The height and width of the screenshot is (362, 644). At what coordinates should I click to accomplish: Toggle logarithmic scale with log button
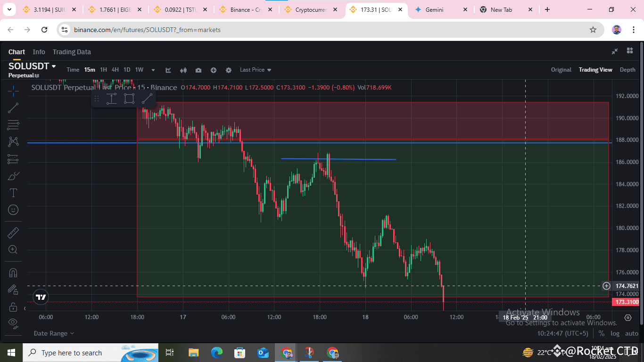click(x=615, y=333)
